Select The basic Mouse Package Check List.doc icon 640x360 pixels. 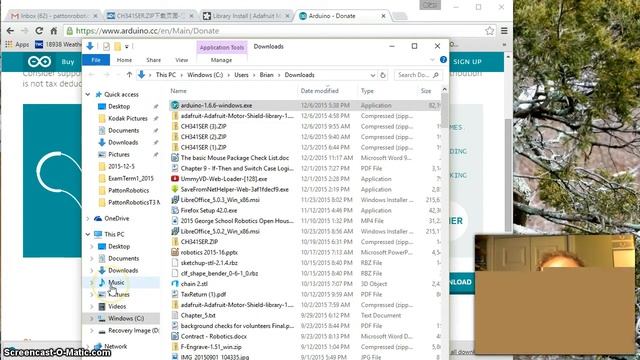click(175, 158)
